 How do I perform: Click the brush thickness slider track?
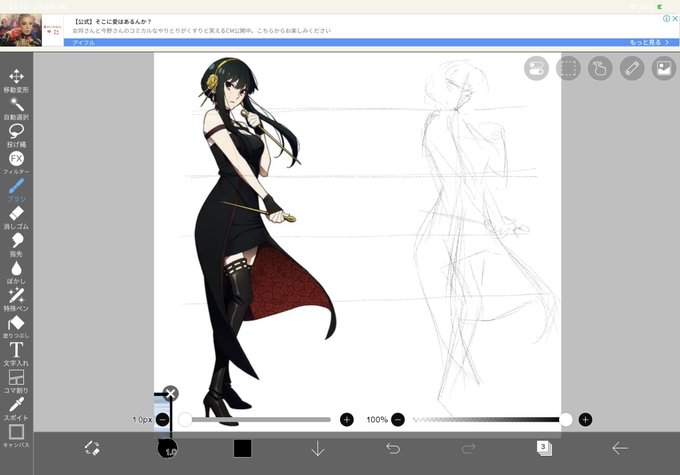coord(258,419)
